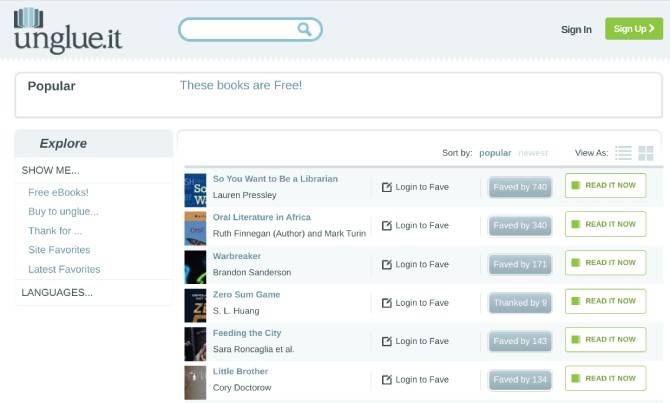Click READ IT NOW for Feeding the City
Image resolution: width=670 pixels, height=403 pixels.
[x=605, y=339]
